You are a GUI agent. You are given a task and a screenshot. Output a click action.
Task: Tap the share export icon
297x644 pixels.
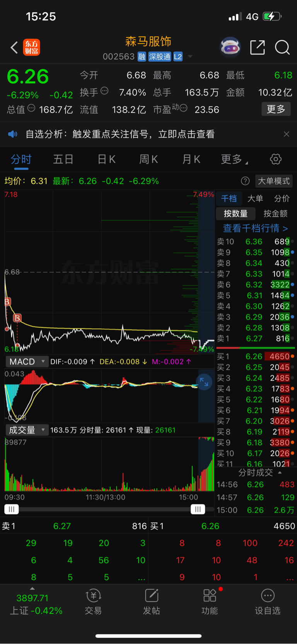[x=258, y=47]
